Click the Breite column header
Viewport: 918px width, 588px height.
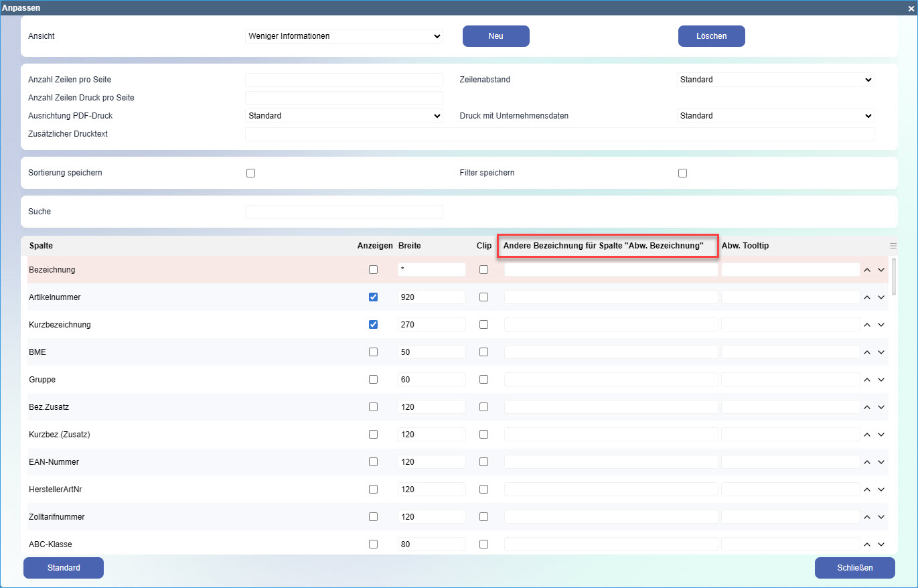point(410,246)
